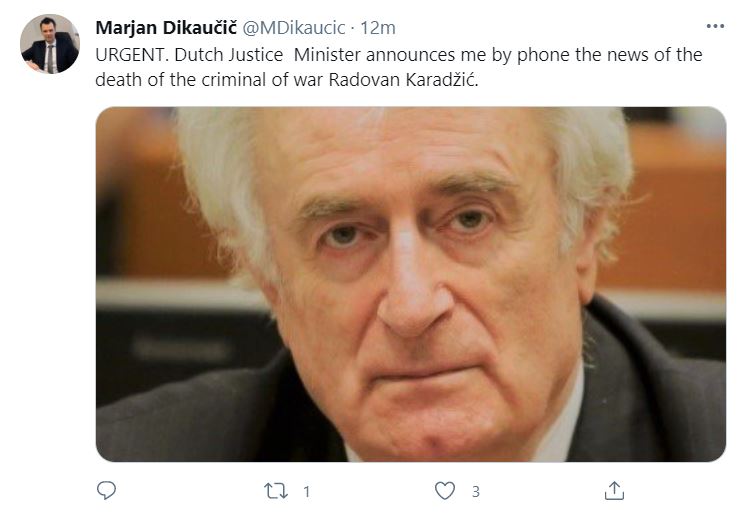Click the name Radovan Karadžić in the tweet
Screen dimensions: 743x517
(402, 80)
